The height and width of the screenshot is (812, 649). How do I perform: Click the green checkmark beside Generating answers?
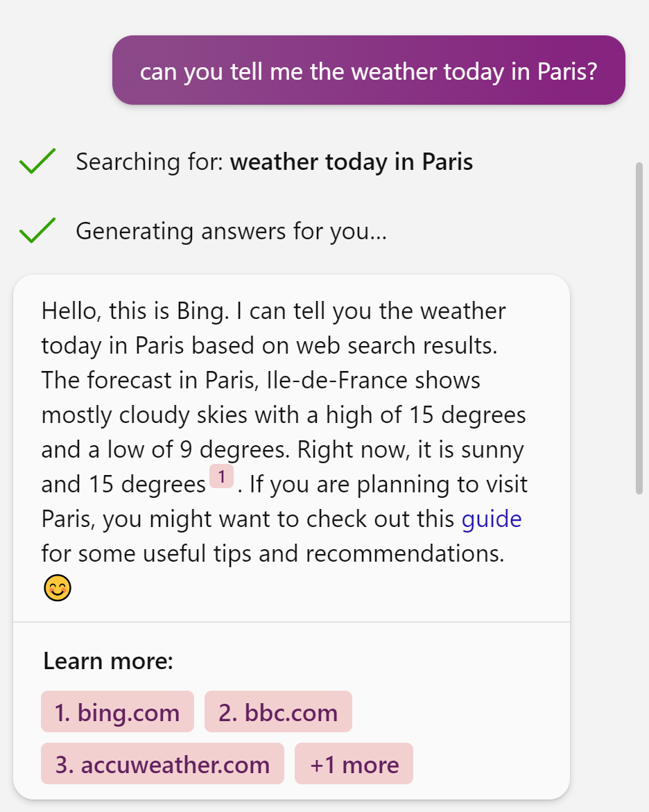coord(37,230)
